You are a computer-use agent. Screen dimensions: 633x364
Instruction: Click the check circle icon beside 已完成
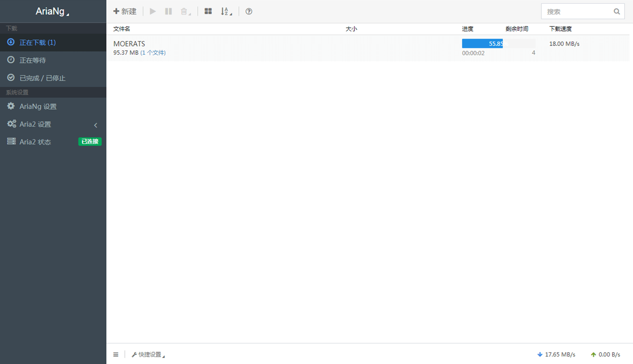pos(11,78)
